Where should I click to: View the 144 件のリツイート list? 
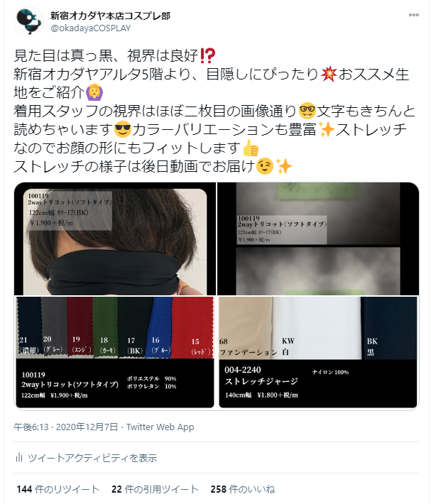(x=58, y=489)
